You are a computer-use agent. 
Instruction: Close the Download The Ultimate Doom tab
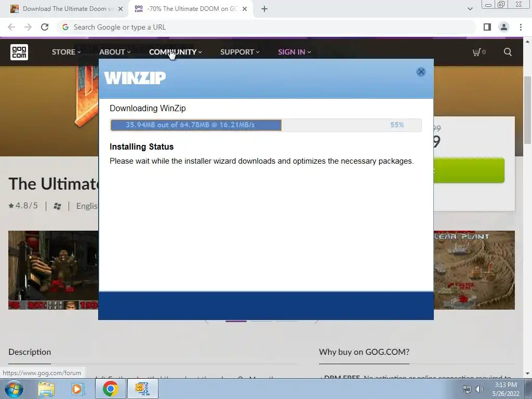click(121, 9)
